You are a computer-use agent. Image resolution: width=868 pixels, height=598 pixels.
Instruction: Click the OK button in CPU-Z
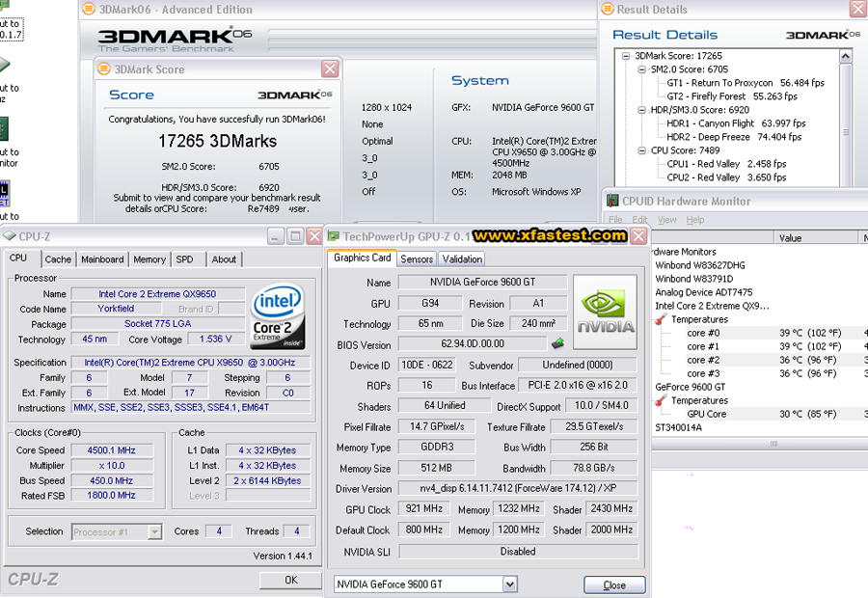(291, 580)
